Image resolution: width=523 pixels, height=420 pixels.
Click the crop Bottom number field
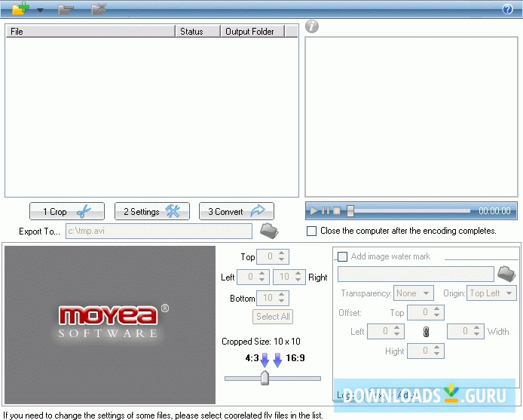click(267, 298)
